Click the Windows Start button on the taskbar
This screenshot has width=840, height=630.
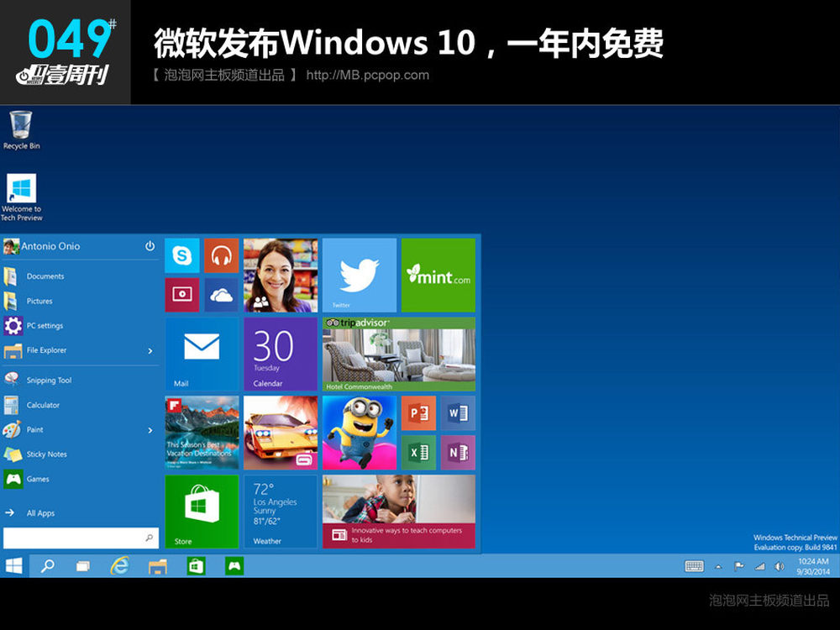point(14,565)
